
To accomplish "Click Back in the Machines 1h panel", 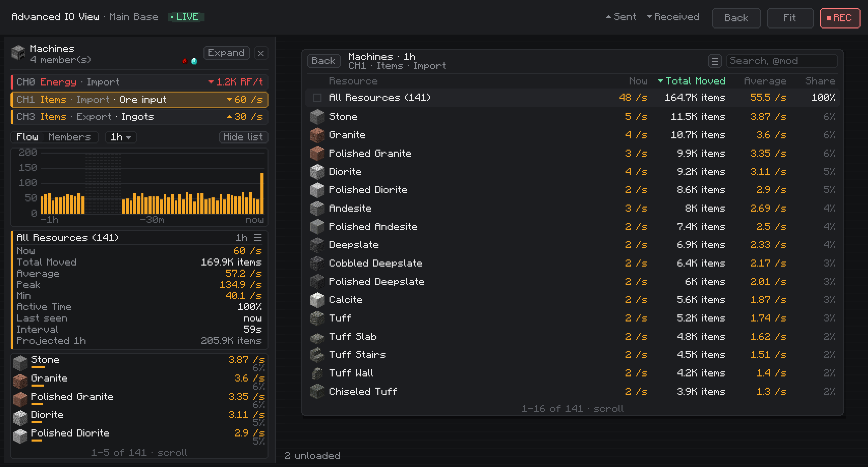I will pyautogui.click(x=323, y=61).
